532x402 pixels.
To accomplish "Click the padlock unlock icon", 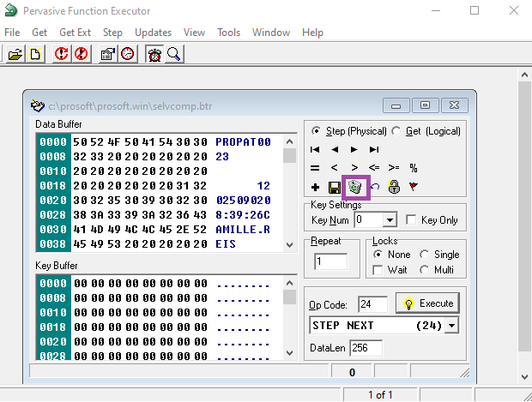I will (x=394, y=186).
